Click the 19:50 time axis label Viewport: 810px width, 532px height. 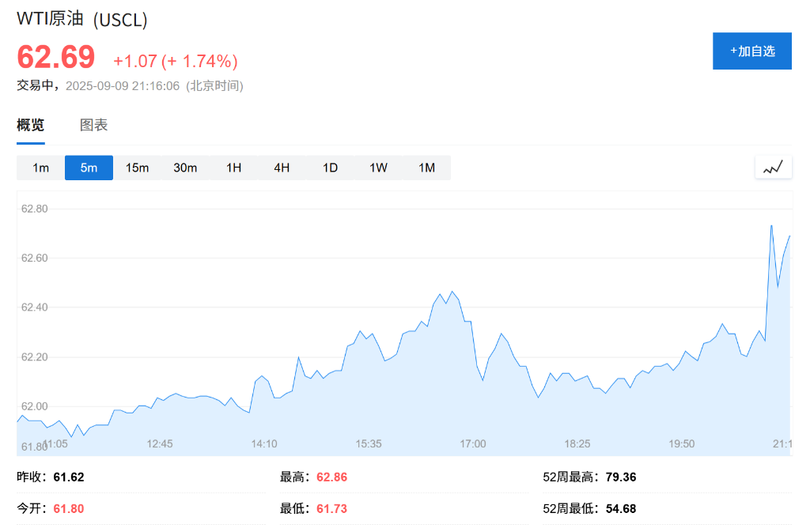point(681,443)
